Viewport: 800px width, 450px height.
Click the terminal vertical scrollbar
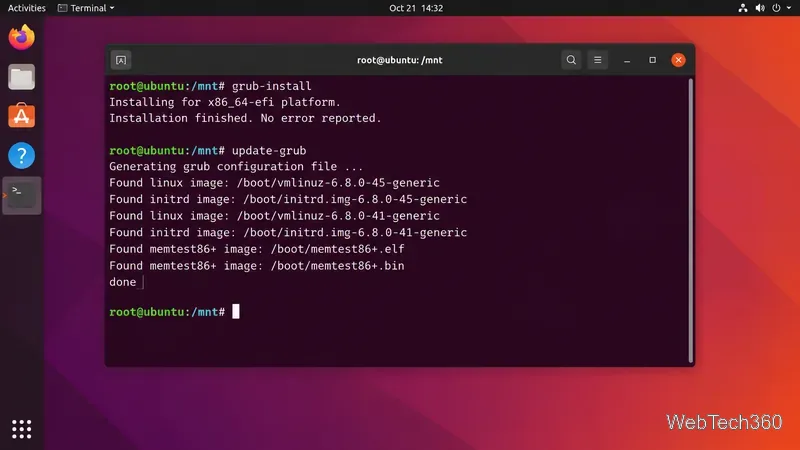[x=691, y=220]
